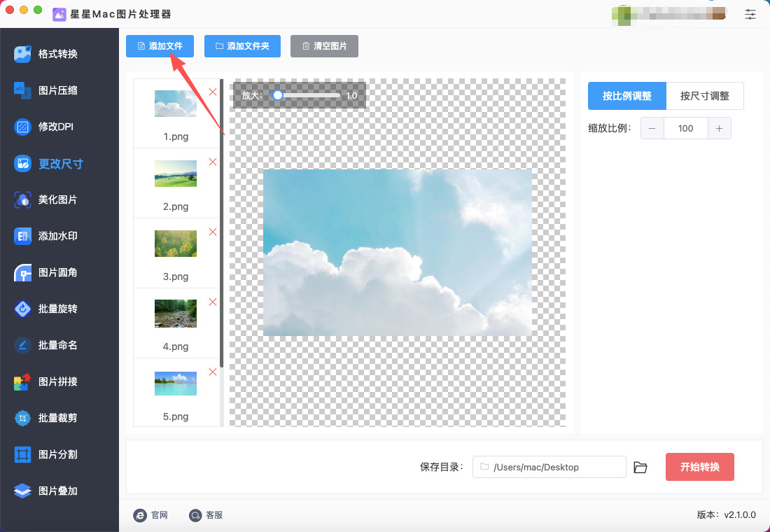Click the 清空图片 button
Image resolution: width=770 pixels, height=532 pixels.
pos(324,46)
